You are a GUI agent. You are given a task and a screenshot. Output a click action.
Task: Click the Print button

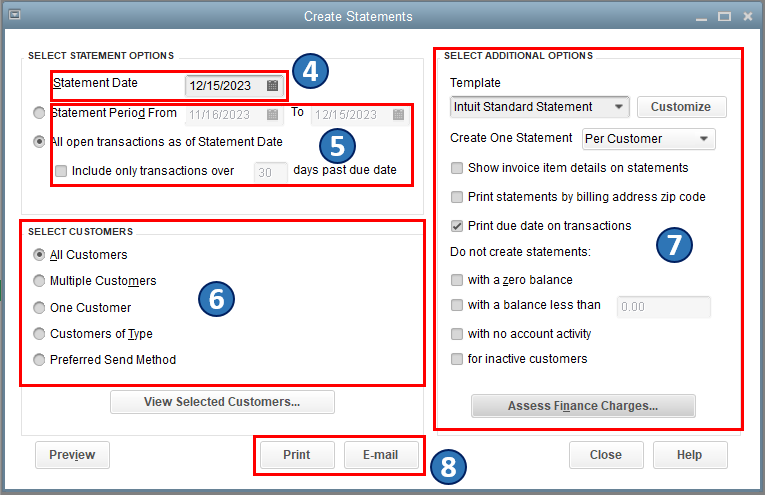[x=297, y=455]
